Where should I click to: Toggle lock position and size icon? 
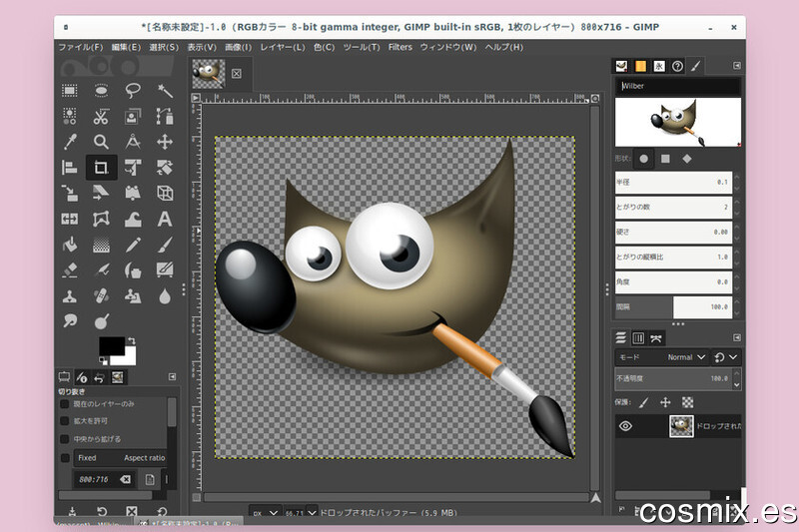[x=665, y=402]
